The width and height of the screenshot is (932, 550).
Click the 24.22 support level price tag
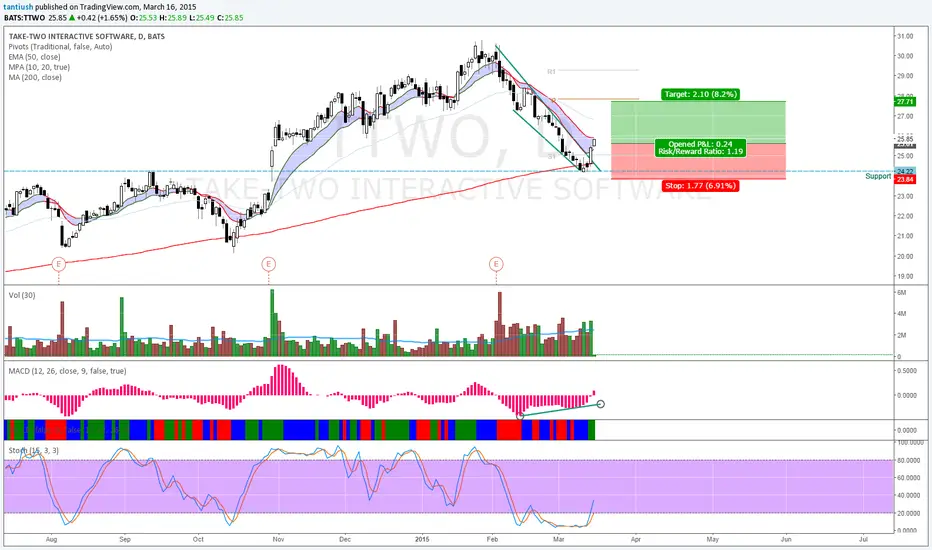click(x=905, y=171)
